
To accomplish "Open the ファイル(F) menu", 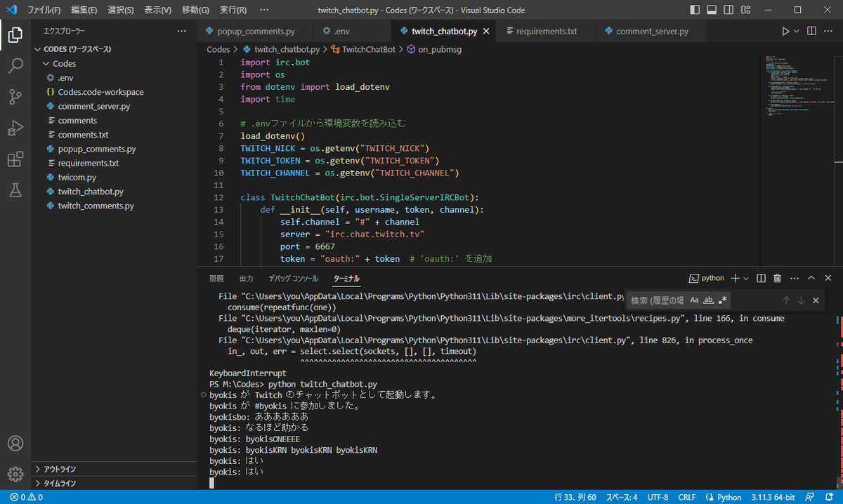I will coord(44,10).
